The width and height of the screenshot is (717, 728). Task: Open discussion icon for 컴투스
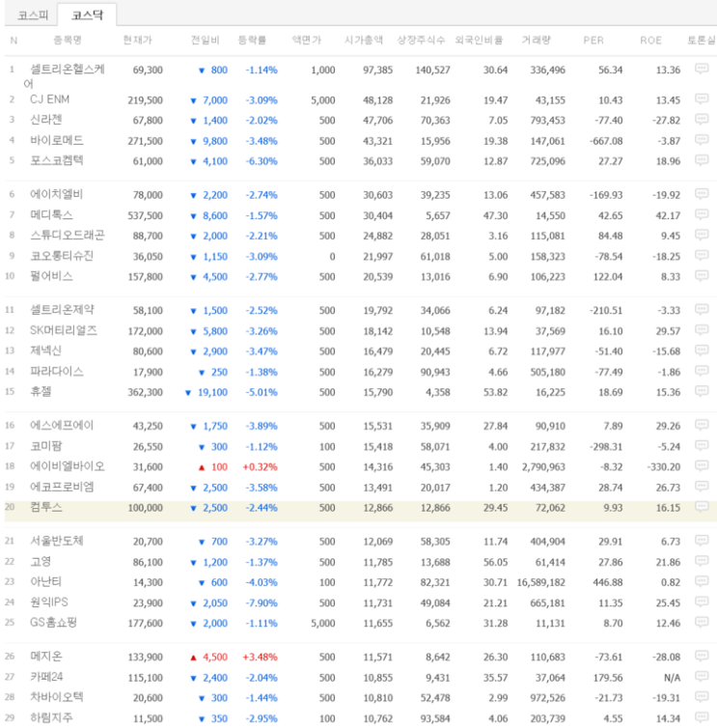[702, 507]
